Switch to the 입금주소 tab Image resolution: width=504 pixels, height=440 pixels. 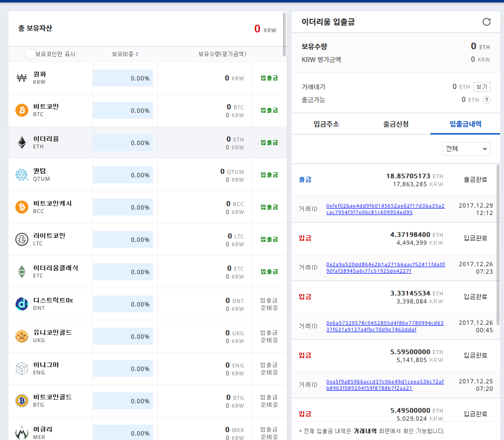(326, 124)
